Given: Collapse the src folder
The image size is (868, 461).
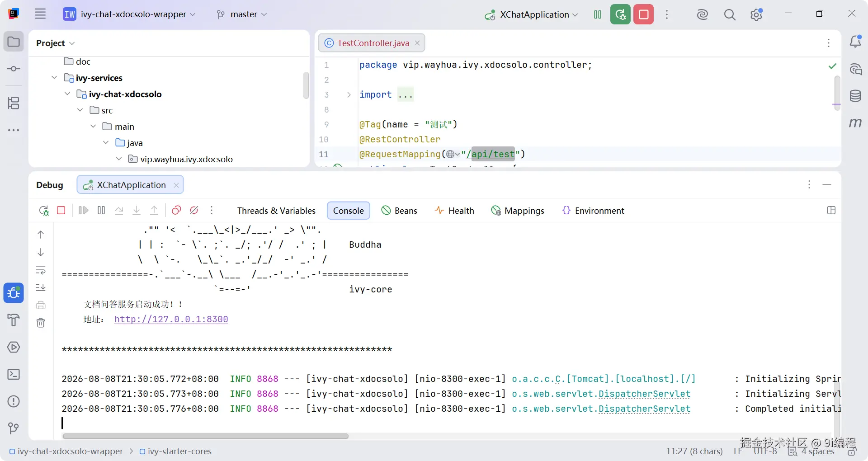Looking at the screenshot, I should [x=80, y=110].
